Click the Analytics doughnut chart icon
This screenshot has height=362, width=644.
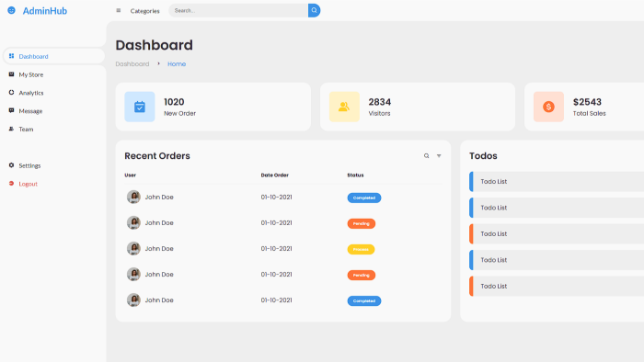(x=11, y=93)
